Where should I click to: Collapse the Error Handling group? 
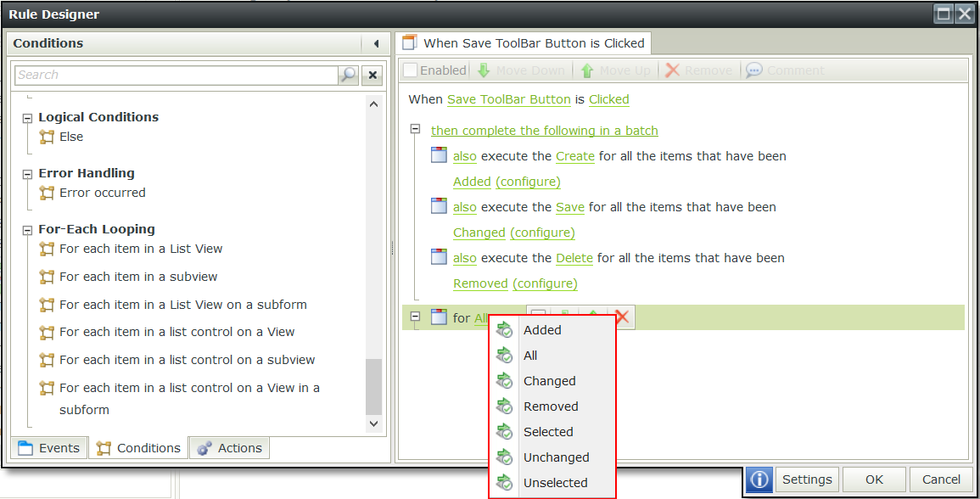coord(27,174)
